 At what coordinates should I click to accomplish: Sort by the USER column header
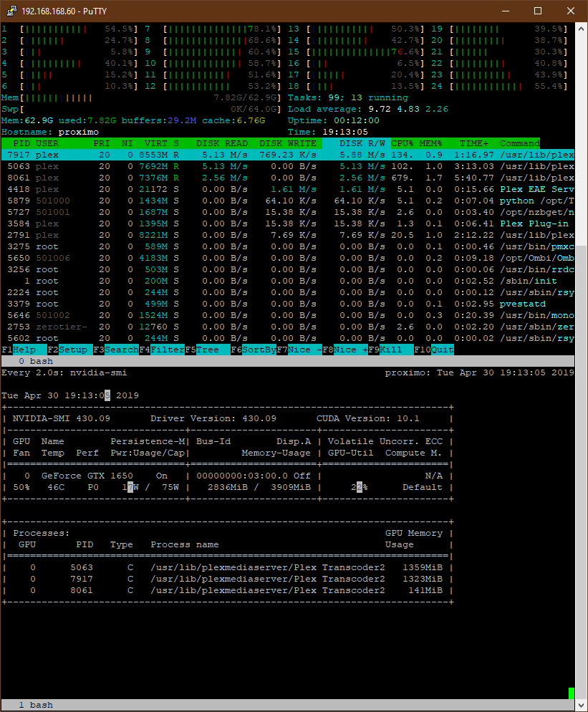point(47,143)
